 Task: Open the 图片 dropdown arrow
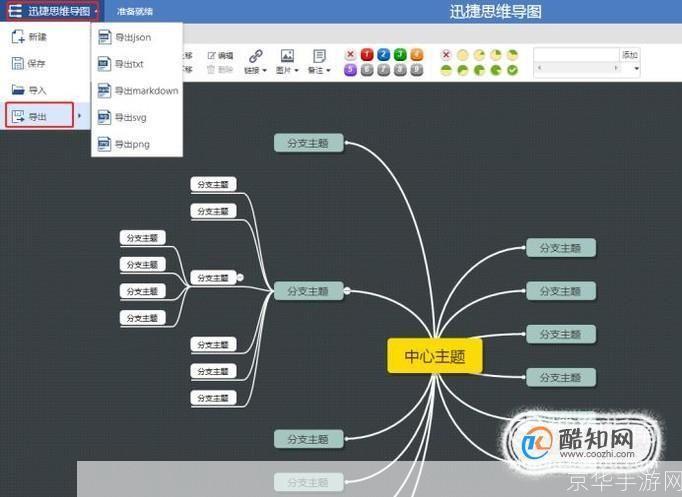(x=296, y=70)
